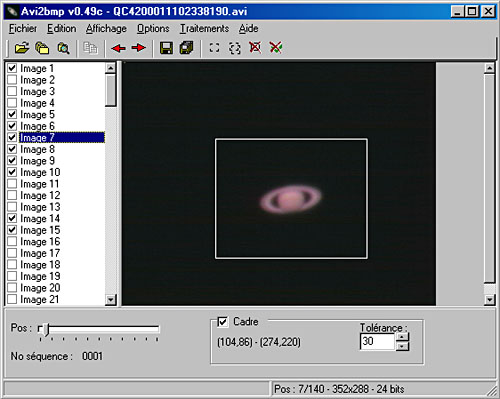500x399 pixels.
Task: Open the Fichier menu
Action: pos(23,29)
